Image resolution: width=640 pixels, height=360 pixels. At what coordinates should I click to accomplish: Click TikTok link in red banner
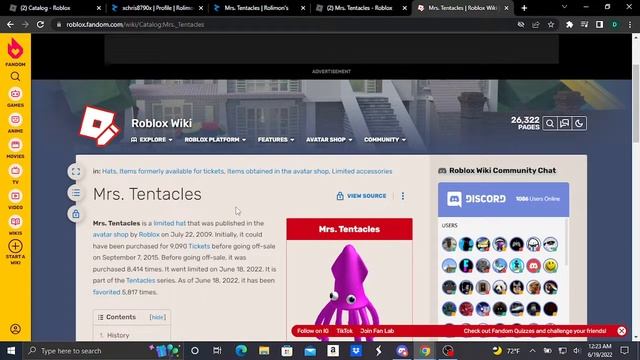[344, 331]
